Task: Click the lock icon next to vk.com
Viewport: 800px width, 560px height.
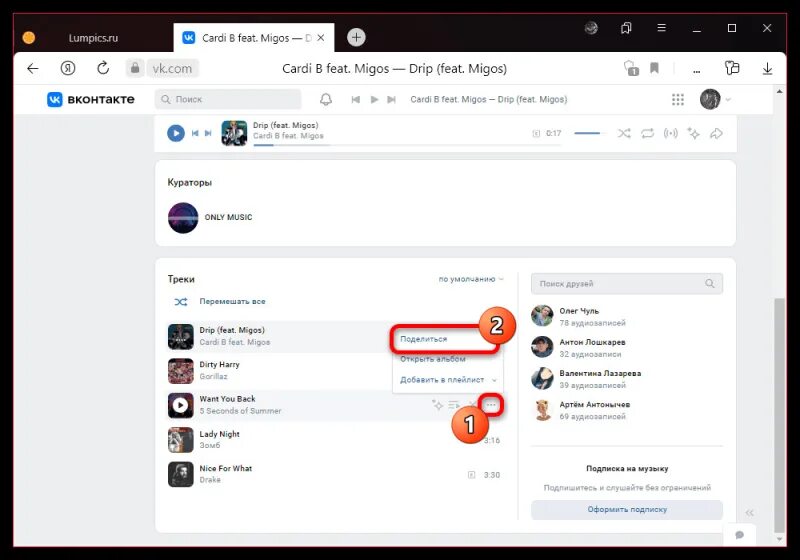Action: tap(135, 68)
